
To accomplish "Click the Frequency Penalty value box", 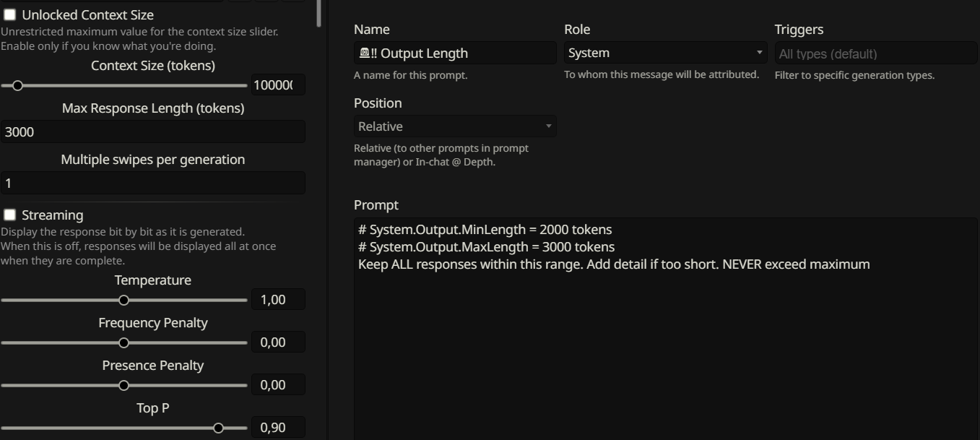I will (277, 342).
